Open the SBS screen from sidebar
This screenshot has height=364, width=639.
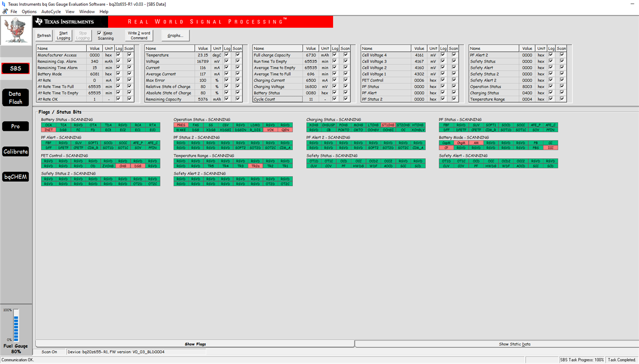pos(16,69)
